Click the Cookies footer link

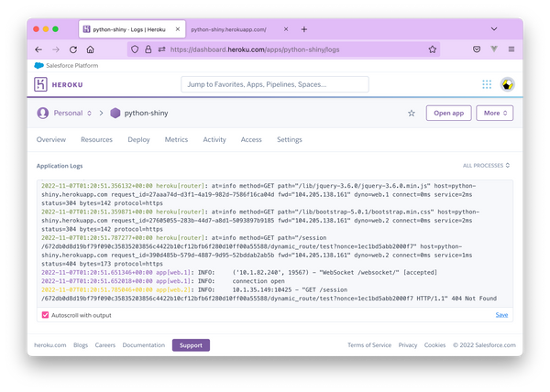pos(434,345)
